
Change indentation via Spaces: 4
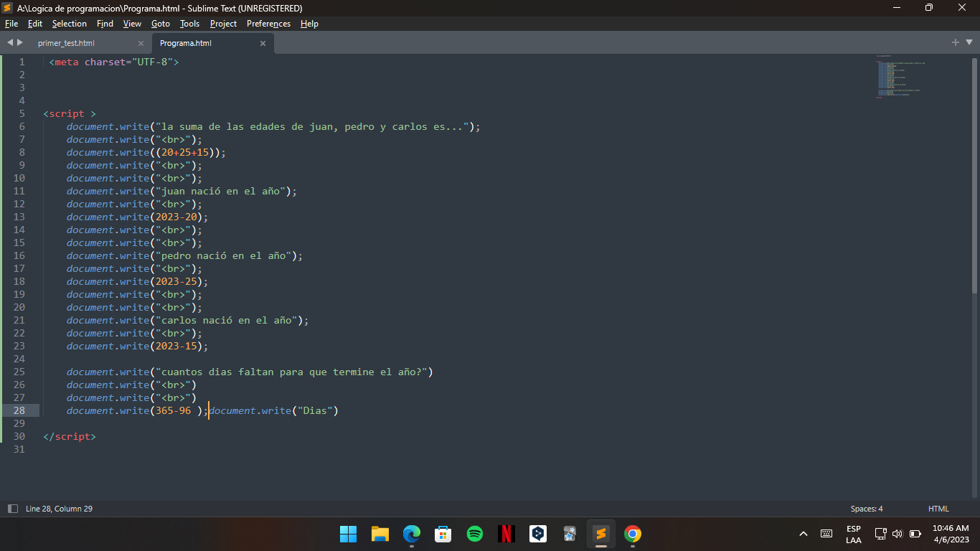(x=867, y=509)
